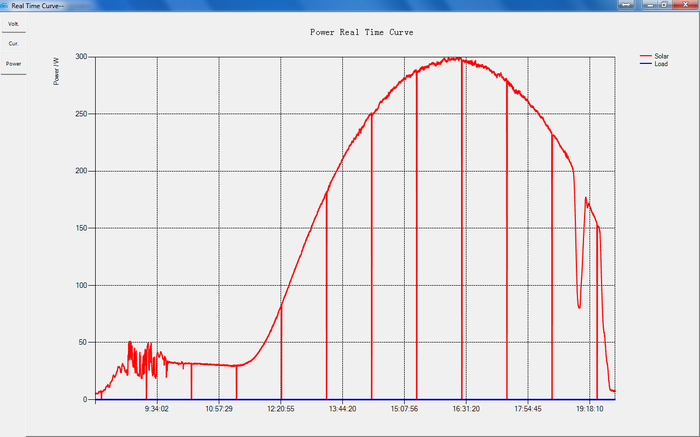Click the 9:34:02 time axis label
Screen dimensions: 700x437
(157, 409)
